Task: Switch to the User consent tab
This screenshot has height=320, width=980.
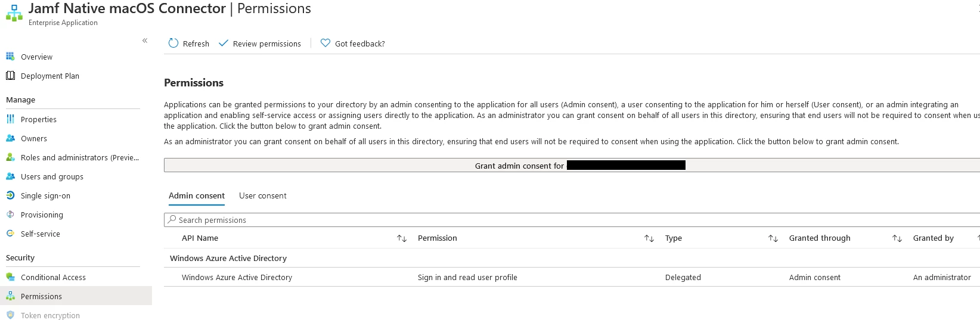Action: coord(263,195)
